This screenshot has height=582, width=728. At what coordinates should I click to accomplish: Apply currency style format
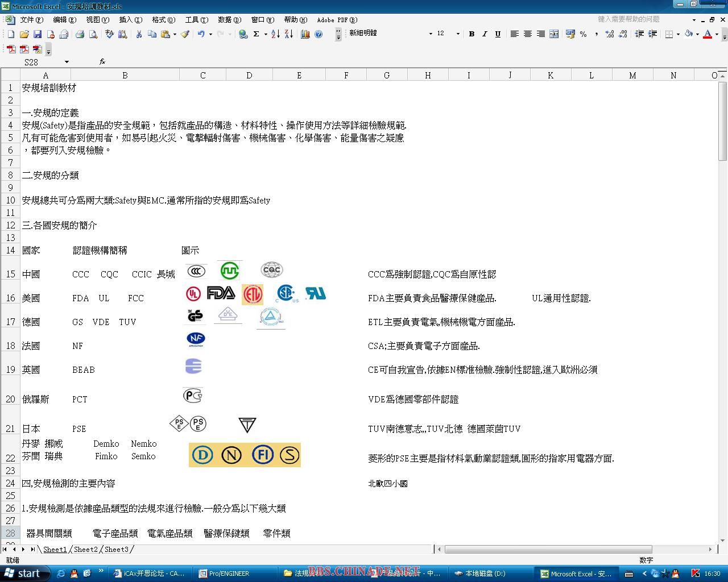[570, 34]
